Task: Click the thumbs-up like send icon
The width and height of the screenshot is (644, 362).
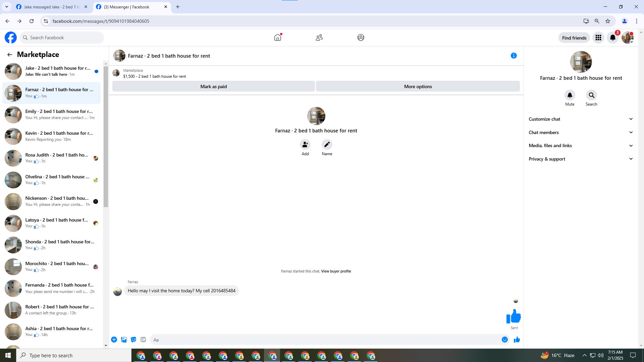Action: (517, 340)
